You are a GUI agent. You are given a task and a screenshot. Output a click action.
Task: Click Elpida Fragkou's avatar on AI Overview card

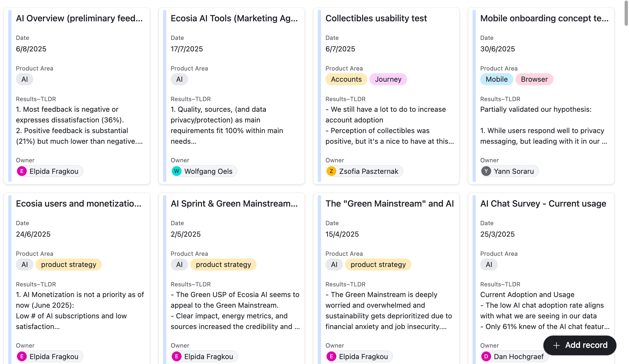pyautogui.click(x=22, y=171)
